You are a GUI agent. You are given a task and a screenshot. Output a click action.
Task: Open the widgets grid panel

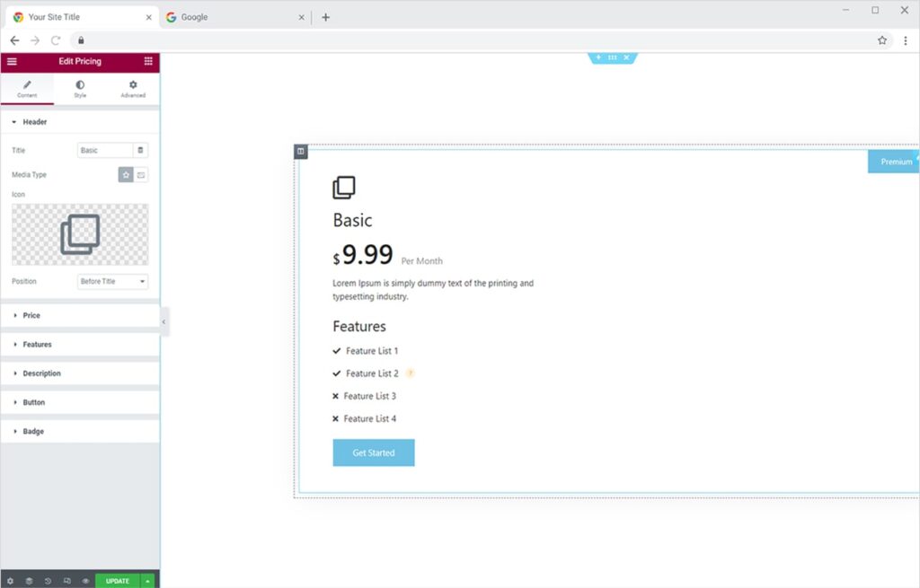tap(148, 61)
